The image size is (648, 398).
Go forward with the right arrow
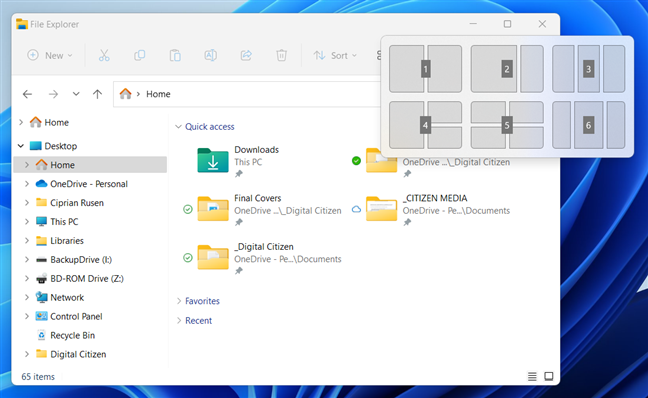(x=53, y=94)
